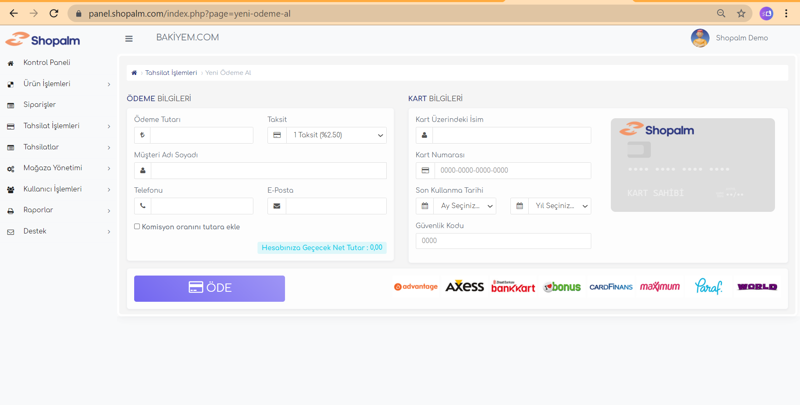
Task: Open the 'Yıl Seçiniz' year dropdown
Action: click(559, 206)
